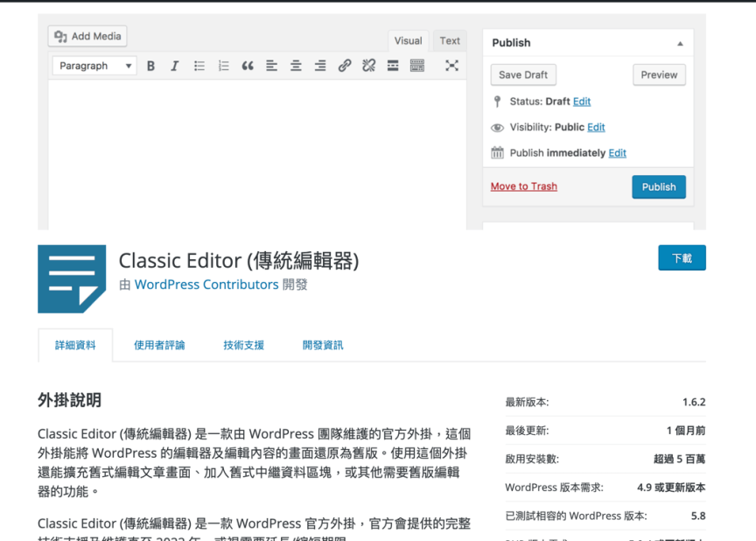Open WordPress Contributors author link

tap(206, 285)
